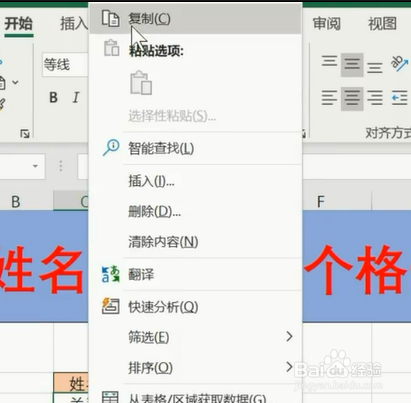Align text right icon
The image size is (411, 403).
[375, 98]
